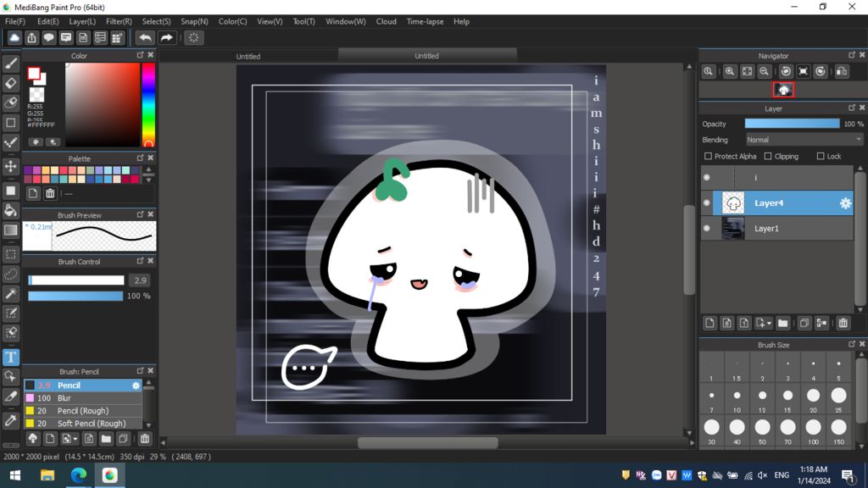Select the Eraser tool
This screenshot has height=488, width=868.
point(10,84)
